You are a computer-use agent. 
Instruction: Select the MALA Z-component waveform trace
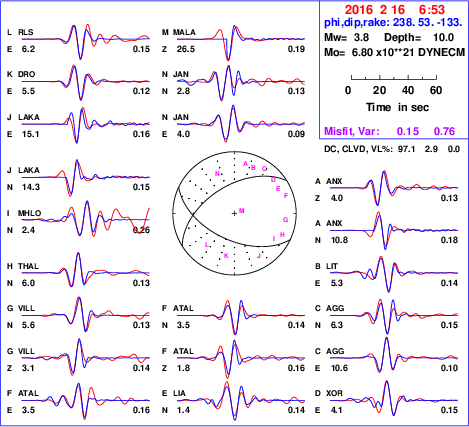pyautogui.click(x=241, y=42)
